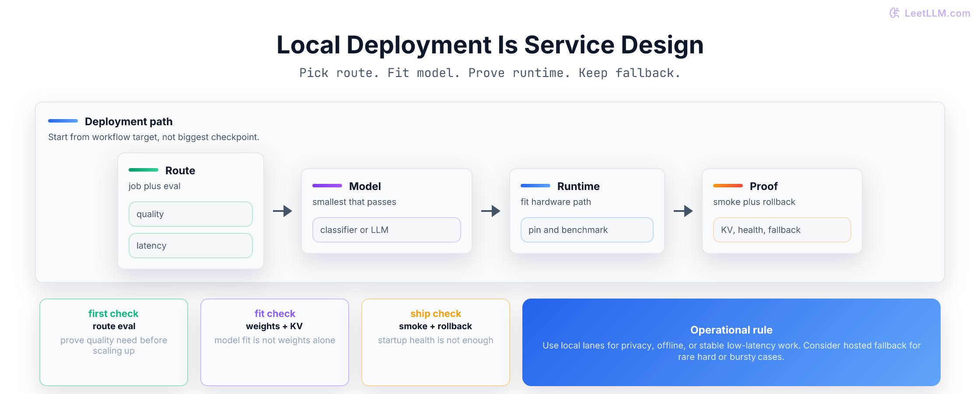The height and width of the screenshot is (394, 980).
Task: Click the subtitle 'Pick route. Fit model.' line
Action: pyautogui.click(x=490, y=73)
